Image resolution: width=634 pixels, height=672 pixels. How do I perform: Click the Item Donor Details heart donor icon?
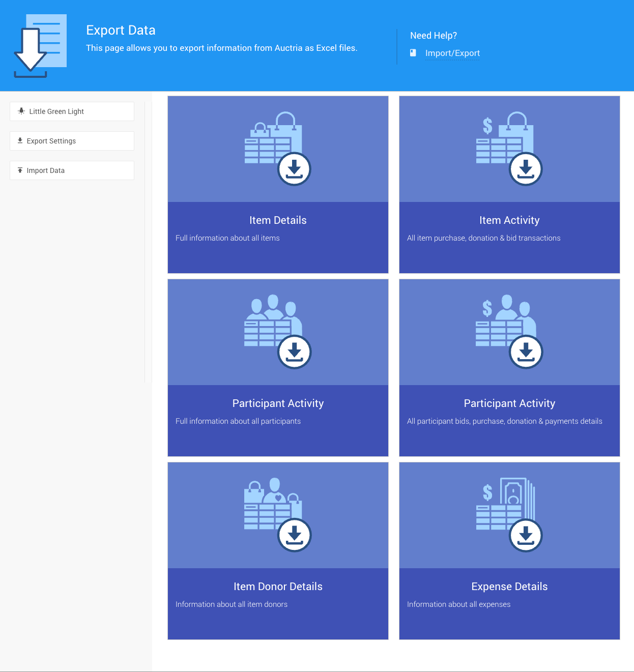(277, 514)
